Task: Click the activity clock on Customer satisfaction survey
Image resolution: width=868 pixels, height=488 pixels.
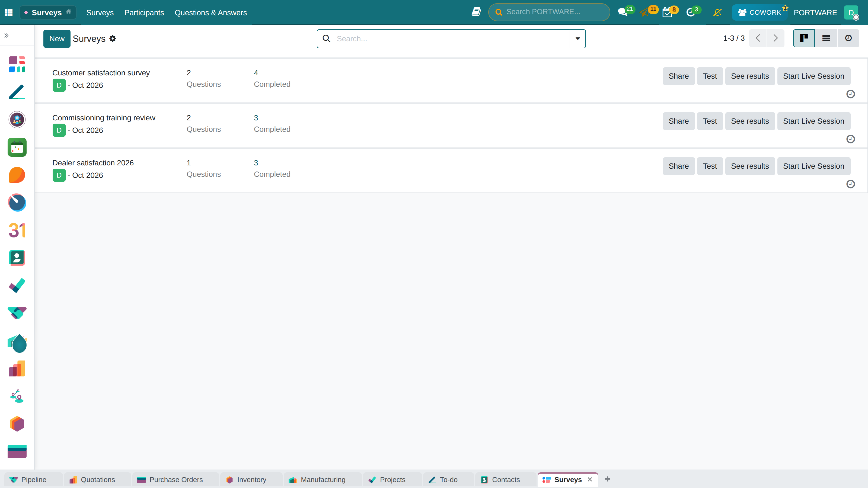Action: (850, 94)
